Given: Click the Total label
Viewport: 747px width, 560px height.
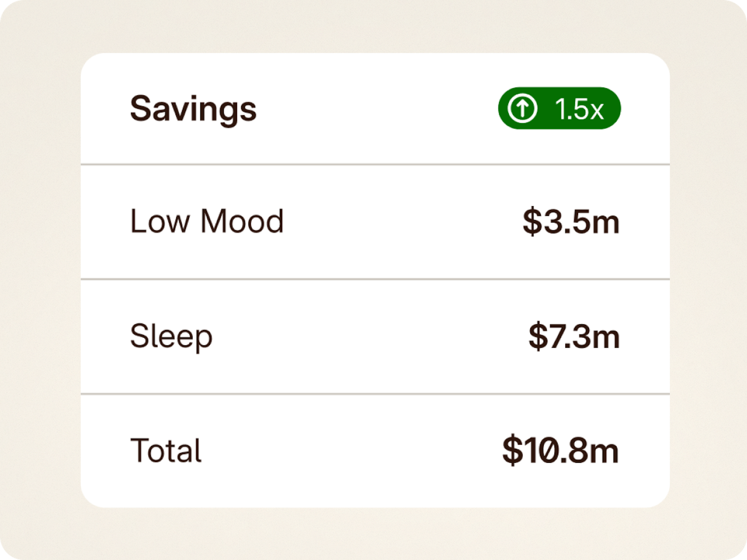Looking at the screenshot, I should (x=166, y=451).
